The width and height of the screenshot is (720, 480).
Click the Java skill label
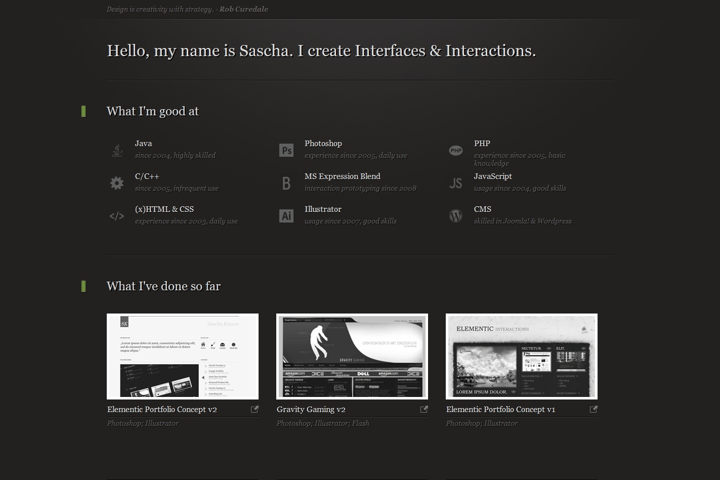click(143, 143)
